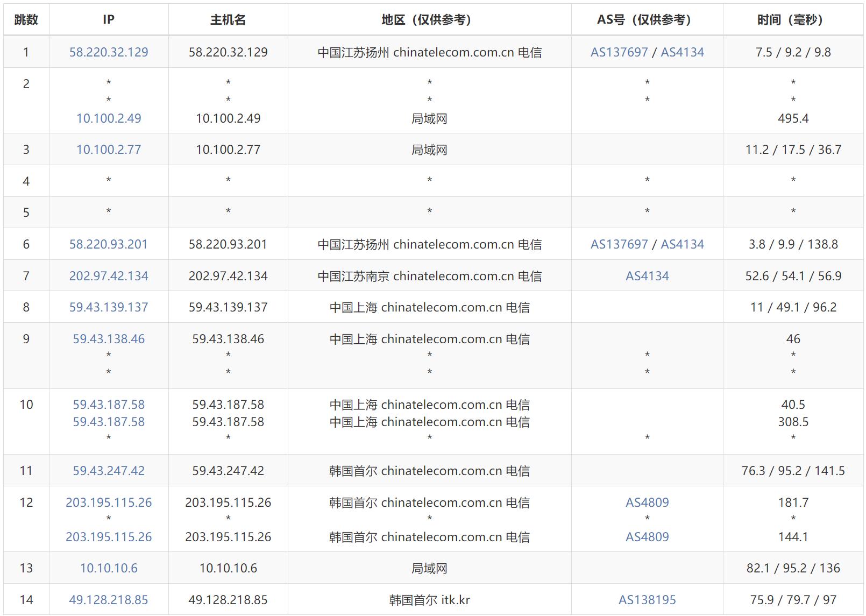866x616 pixels.
Task: Select region text 韩国首尔 itk.kr
Action: [429, 600]
